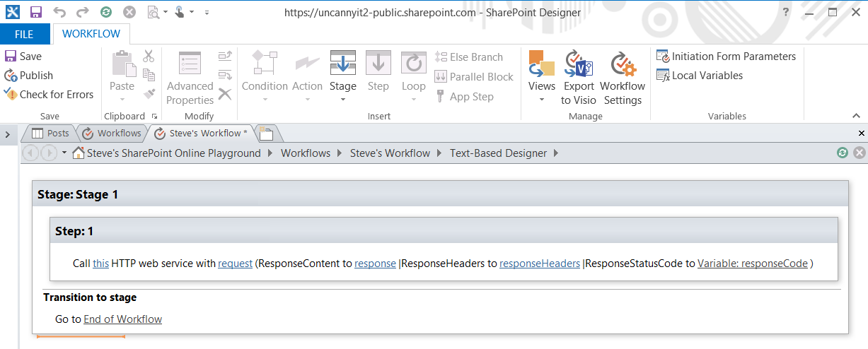The height and width of the screenshot is (349, 868).
Task: Open the Clipboard group dialog launcher
Action: click(x=154, y=116)
